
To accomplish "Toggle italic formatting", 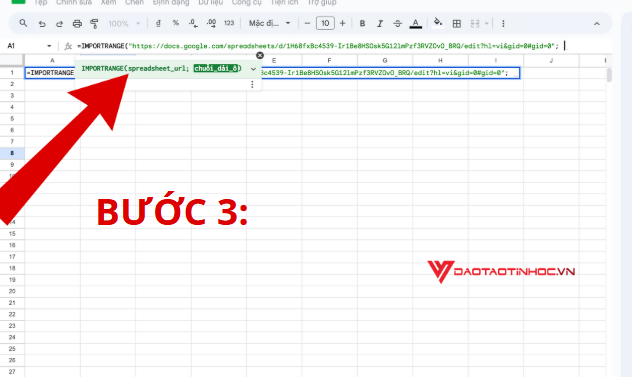I will click(x=380, y=23).
